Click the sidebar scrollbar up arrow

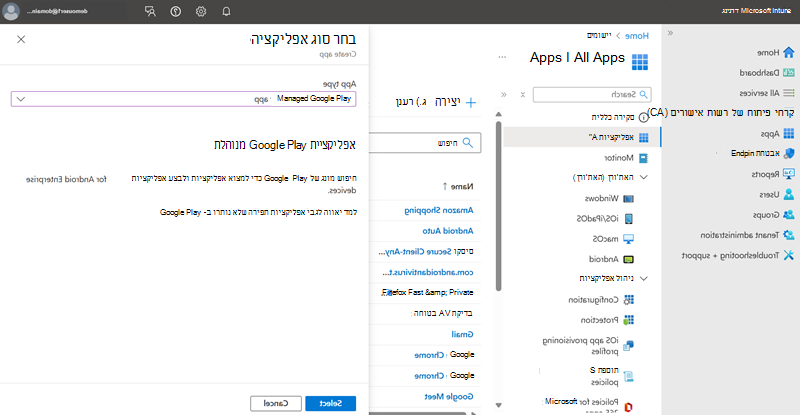[x=498, y=114]
